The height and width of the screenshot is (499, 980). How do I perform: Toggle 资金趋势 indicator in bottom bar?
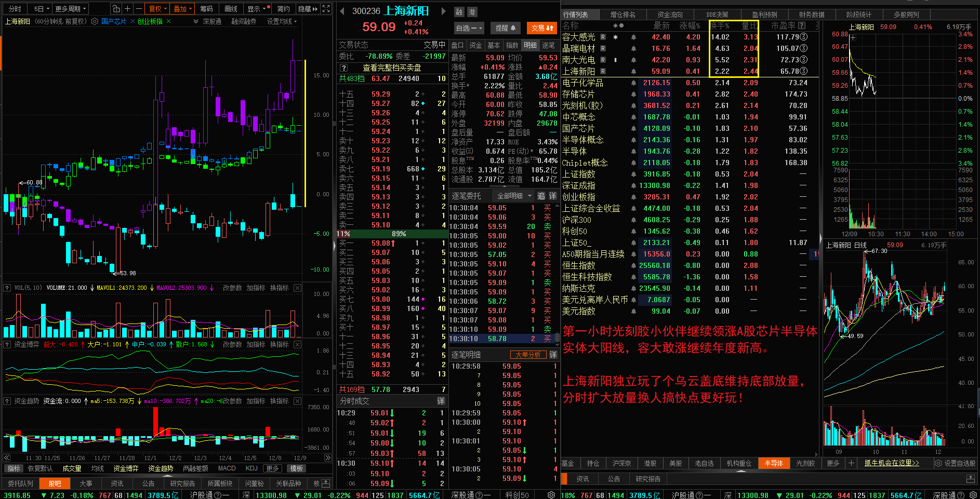[x=161, y=468]
